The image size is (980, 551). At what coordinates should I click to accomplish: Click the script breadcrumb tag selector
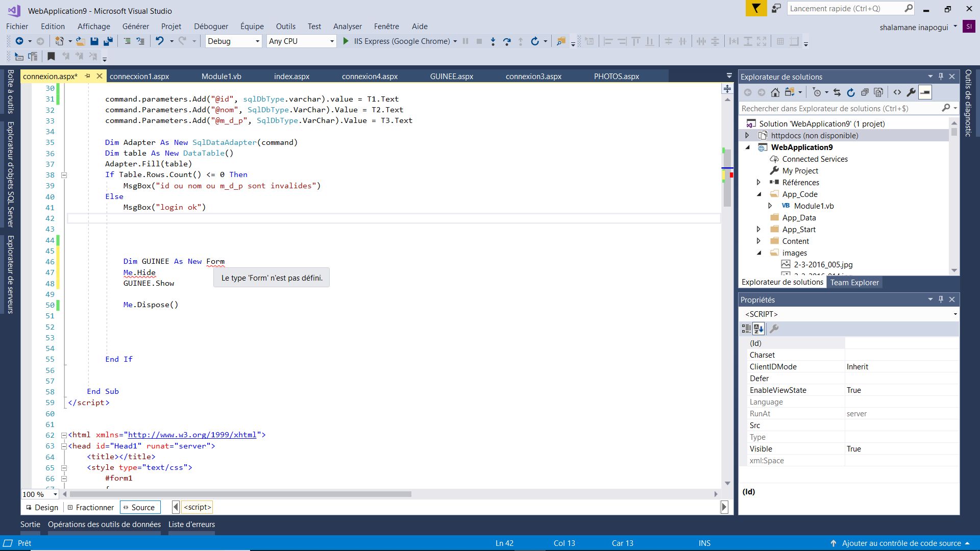(197, 507)
